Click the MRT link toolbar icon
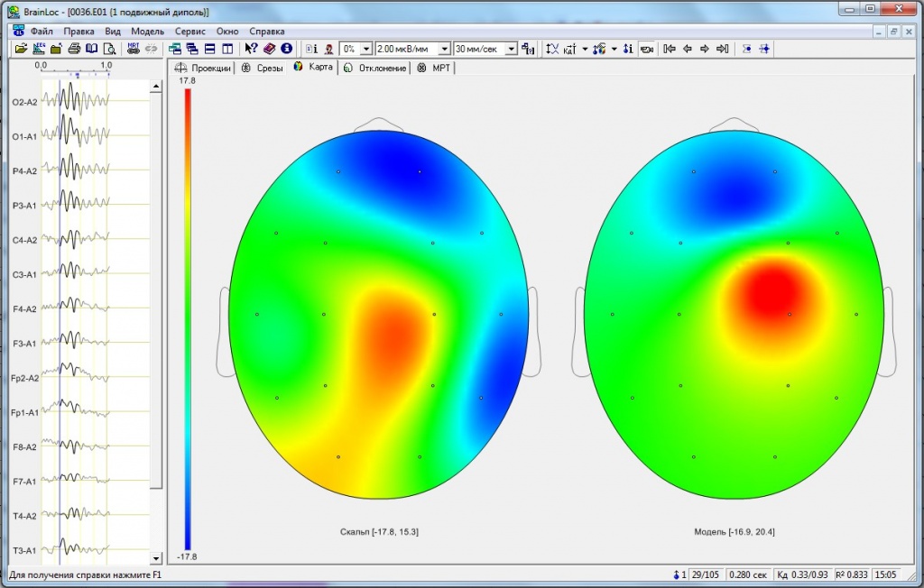This screenshot has height=588, width=924. 134,49
